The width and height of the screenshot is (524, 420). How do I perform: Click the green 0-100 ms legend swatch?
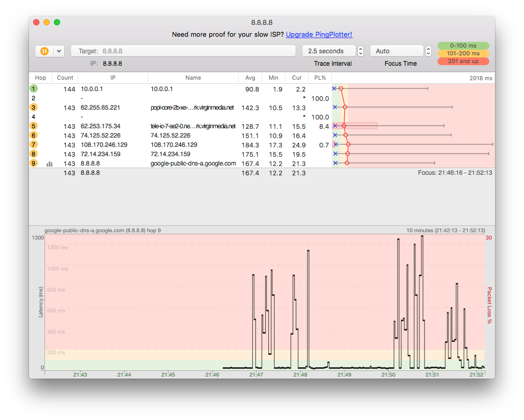point(463,46)
